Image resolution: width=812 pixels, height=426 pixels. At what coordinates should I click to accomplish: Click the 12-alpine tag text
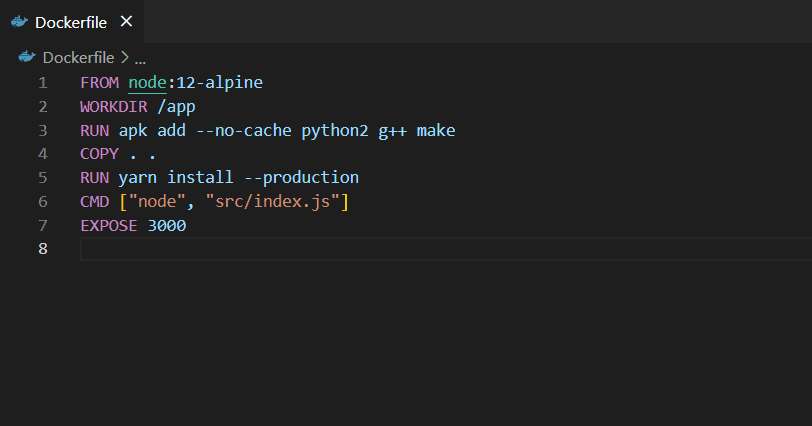[220, 83]
